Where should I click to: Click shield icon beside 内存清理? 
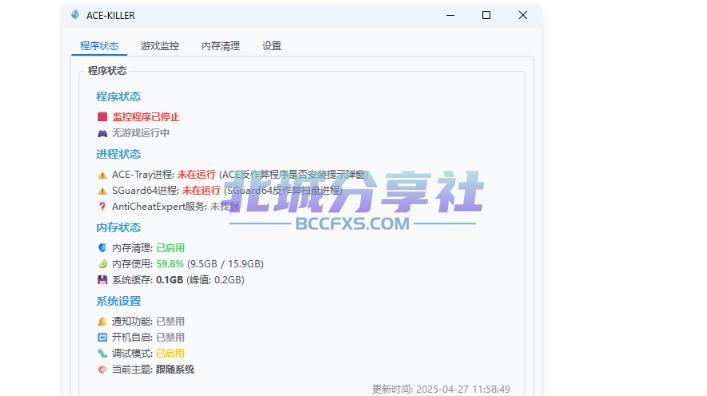(x=102, y=248)
